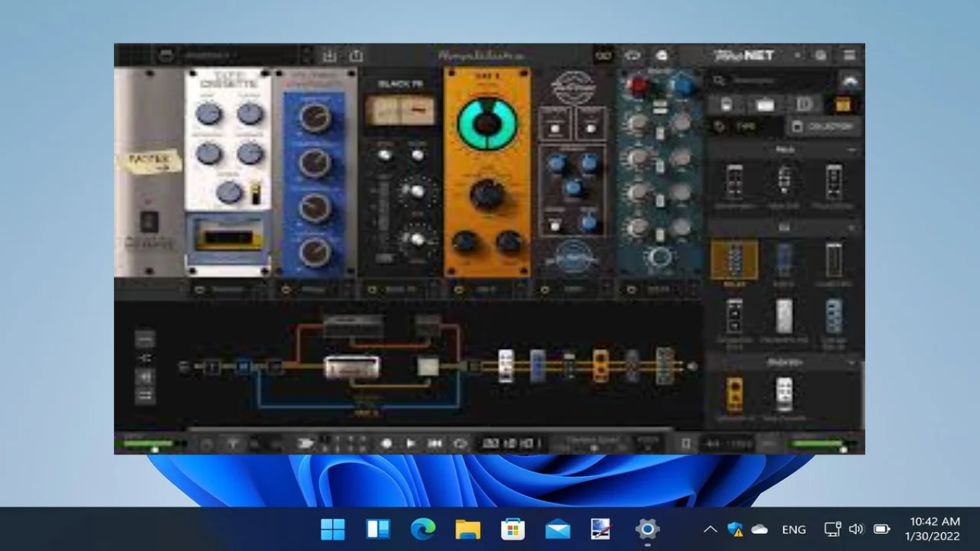The height and width of the screenshot is (551, 980).
Task: Open Microsoft Edge from the taskbar
Action: tap(423, 529)
